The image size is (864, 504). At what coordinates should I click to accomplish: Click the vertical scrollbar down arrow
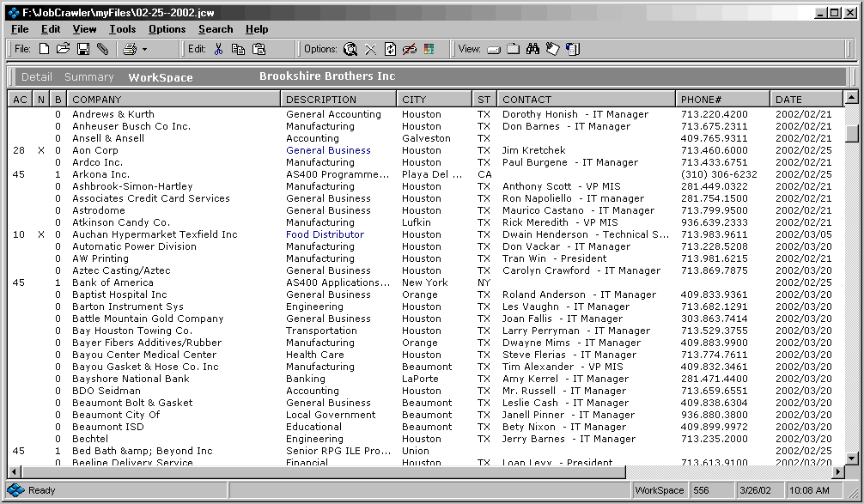click(x=851, y=458)
